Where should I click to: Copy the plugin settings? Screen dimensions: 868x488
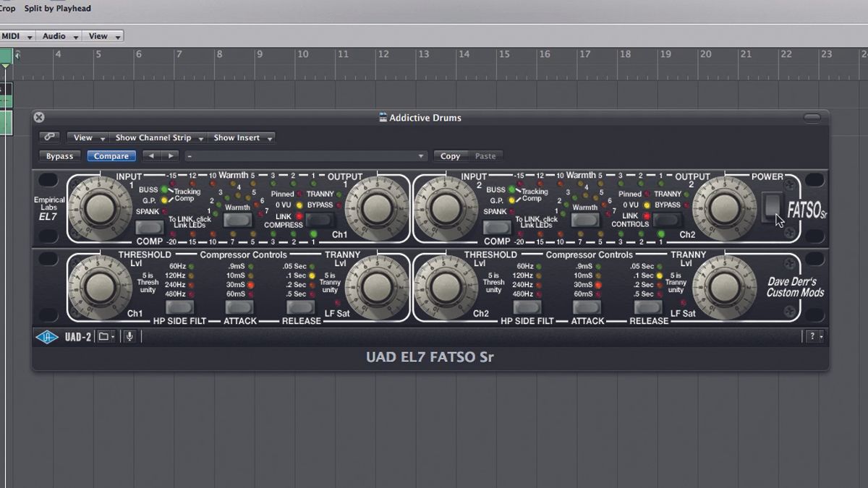pos(450,155)
